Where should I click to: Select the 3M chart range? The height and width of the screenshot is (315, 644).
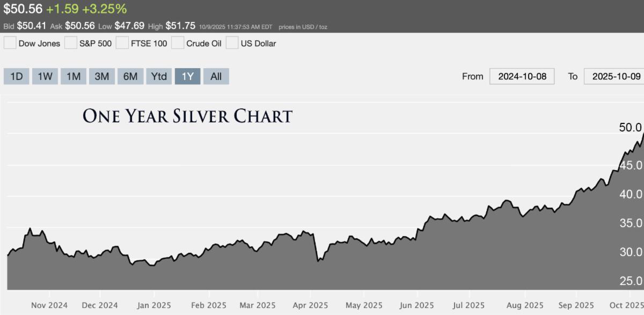point(102,76)
